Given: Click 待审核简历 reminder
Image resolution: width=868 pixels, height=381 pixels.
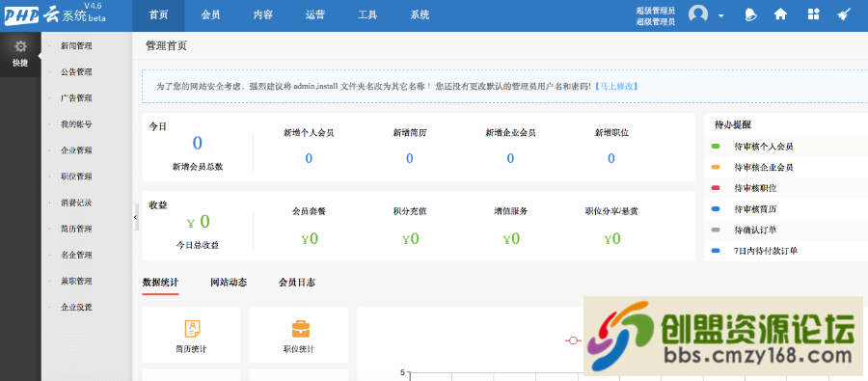Looking at the screenshot, I should click(755, 209).
